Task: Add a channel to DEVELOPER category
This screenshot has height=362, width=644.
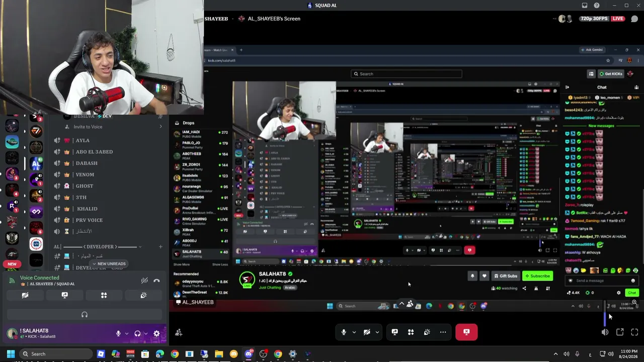Action: tap(160, 247)
